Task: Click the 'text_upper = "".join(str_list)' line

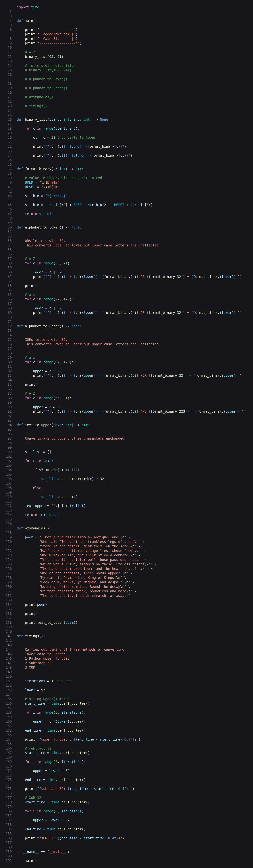Action: coord(55,506)
